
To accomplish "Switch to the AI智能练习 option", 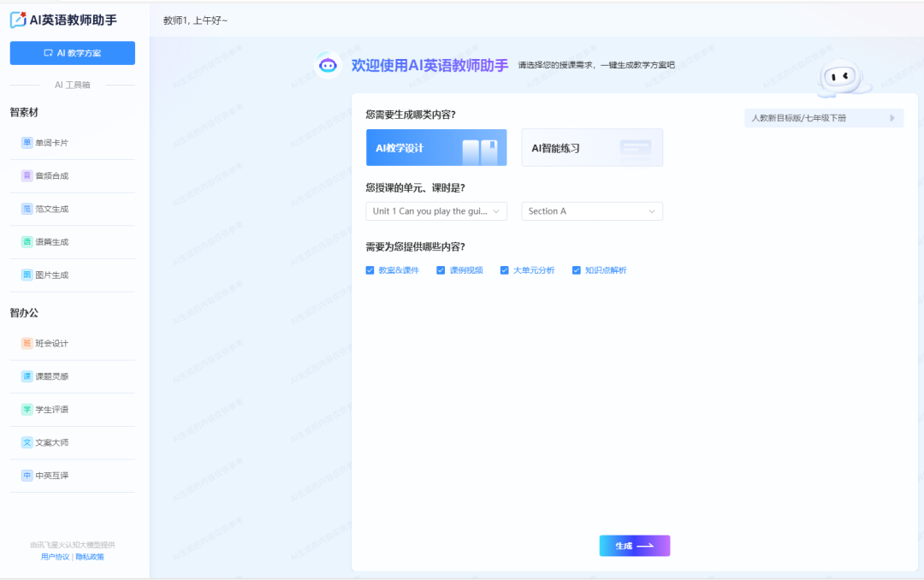I will click(x=592, y=148).
